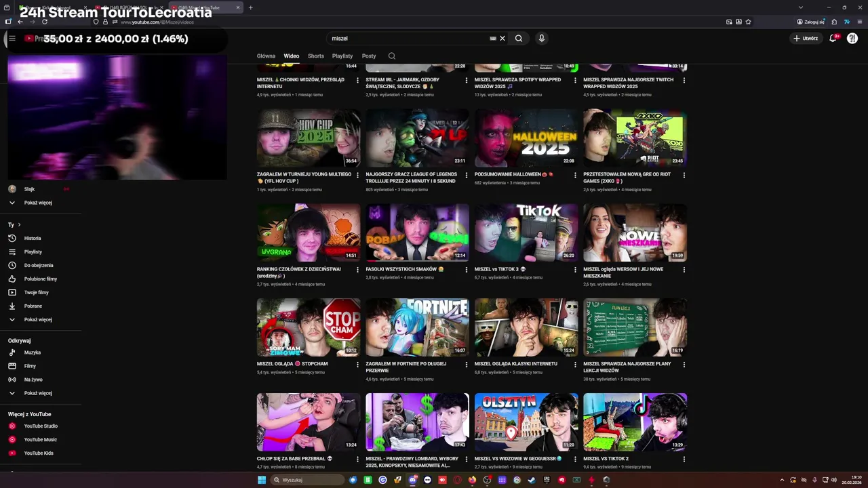The image size is (868, 488).
Task: Click the Utwórz create button
Action: tap(806, 39)
